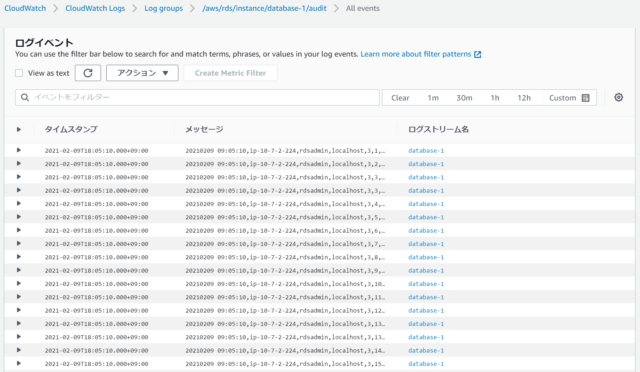Click message text ending localhost,3,6
This screenshot has height=372, width=640.
tap(285, 231)
